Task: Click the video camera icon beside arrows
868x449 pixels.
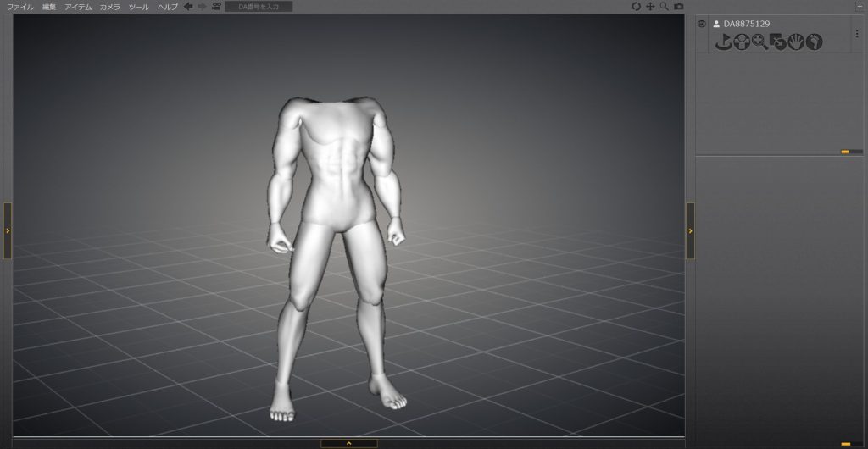Action: click(x=216, y=6)
